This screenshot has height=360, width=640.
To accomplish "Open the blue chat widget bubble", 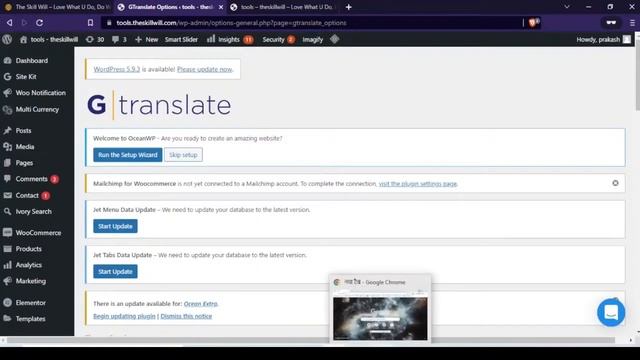I will tap(611, 313).
